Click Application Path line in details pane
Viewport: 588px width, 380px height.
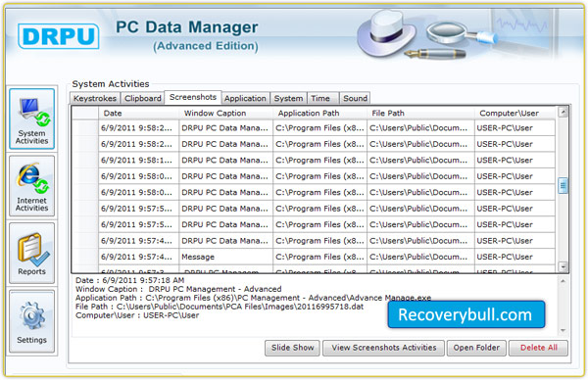click(253, 298)
